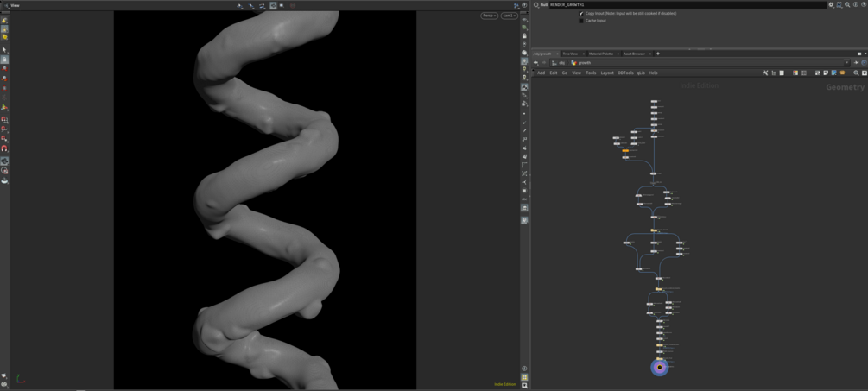Click the color palette icon in network toolbar
Viewport: 868px width, 391px height.
(795, 73)
